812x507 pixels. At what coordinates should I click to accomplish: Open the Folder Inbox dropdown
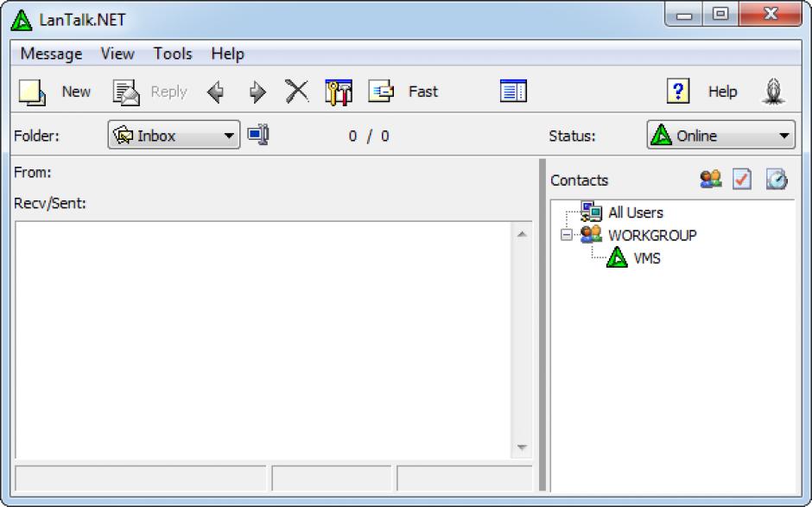coord(174,135)
